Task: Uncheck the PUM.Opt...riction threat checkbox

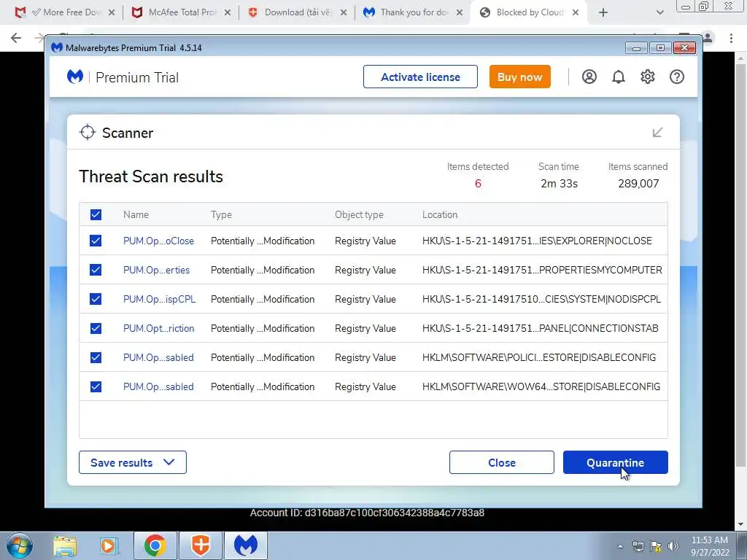Action: pyautogui.click(x=96, y=328)
